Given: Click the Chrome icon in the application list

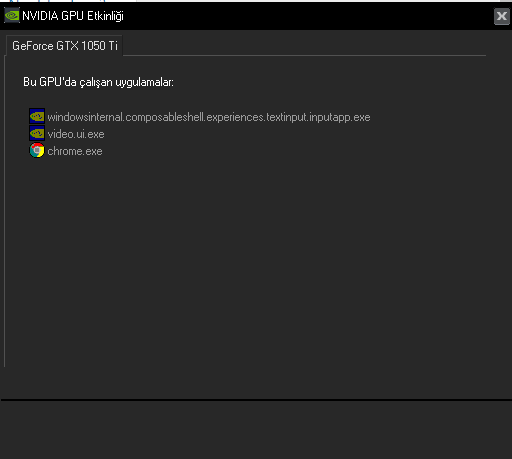Looking at the screenshot, I should (x=37, y=150).
